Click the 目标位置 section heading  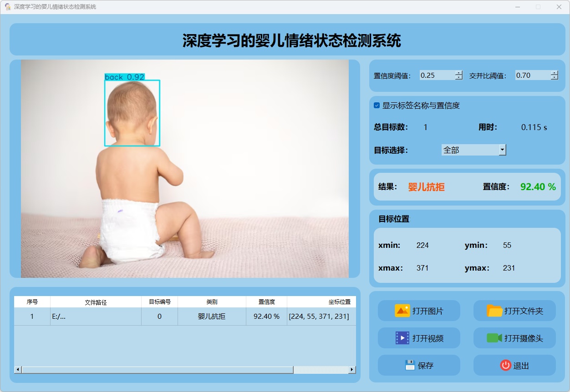click(x=394, y=219)
